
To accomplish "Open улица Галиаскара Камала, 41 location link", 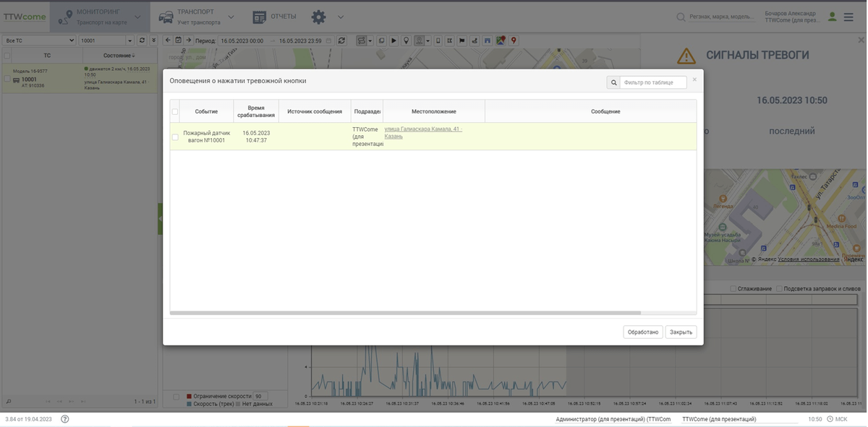I will coord(423,132).
